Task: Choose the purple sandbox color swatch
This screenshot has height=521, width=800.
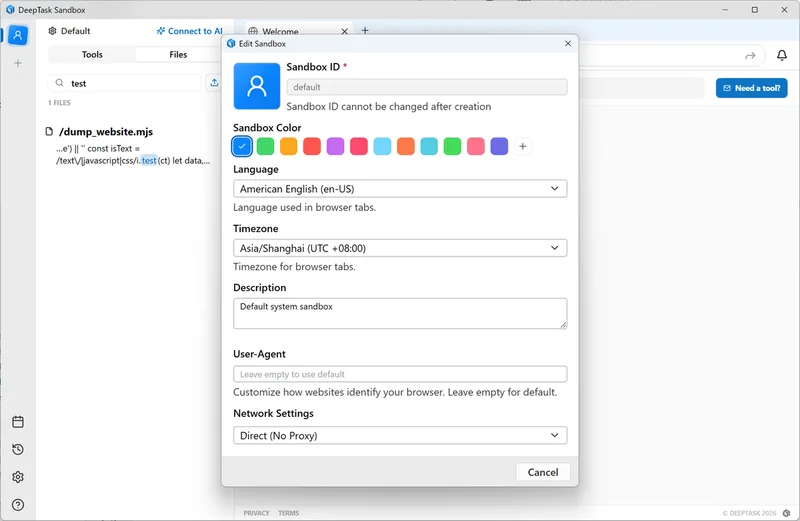Action: point(336,147)
